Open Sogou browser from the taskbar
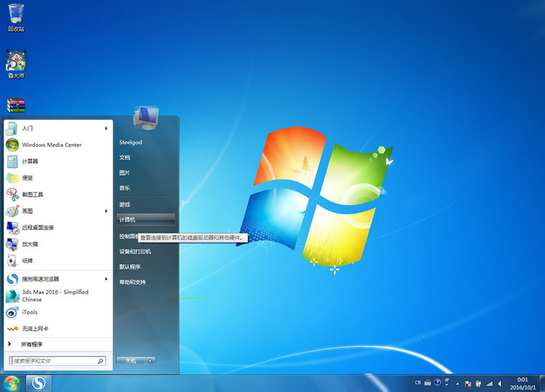Screen dimensions: 545x392 [x=39, y=383]
